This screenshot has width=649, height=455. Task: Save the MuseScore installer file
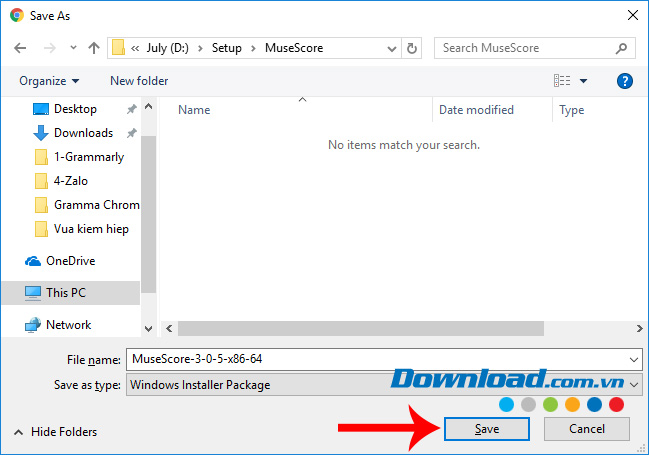point(487,429)
